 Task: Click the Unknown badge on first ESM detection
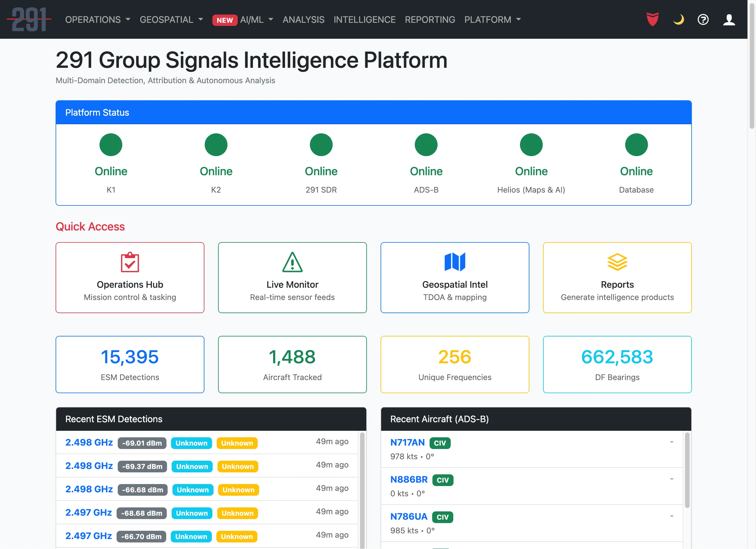pos(191,443)
